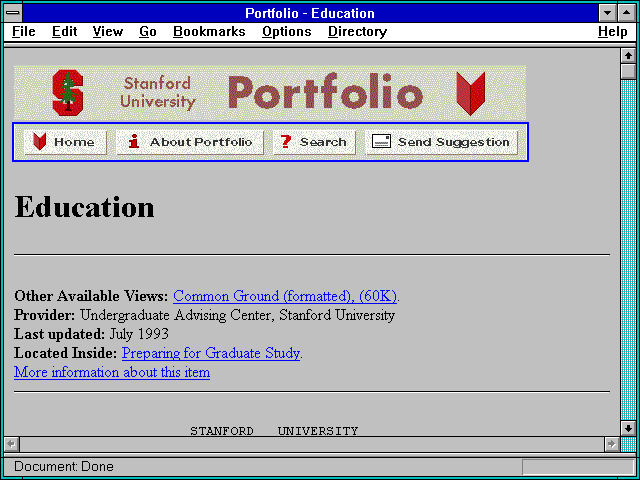Click the 'Document: Done' status text
640x480 pixels.
click(64, 467)
